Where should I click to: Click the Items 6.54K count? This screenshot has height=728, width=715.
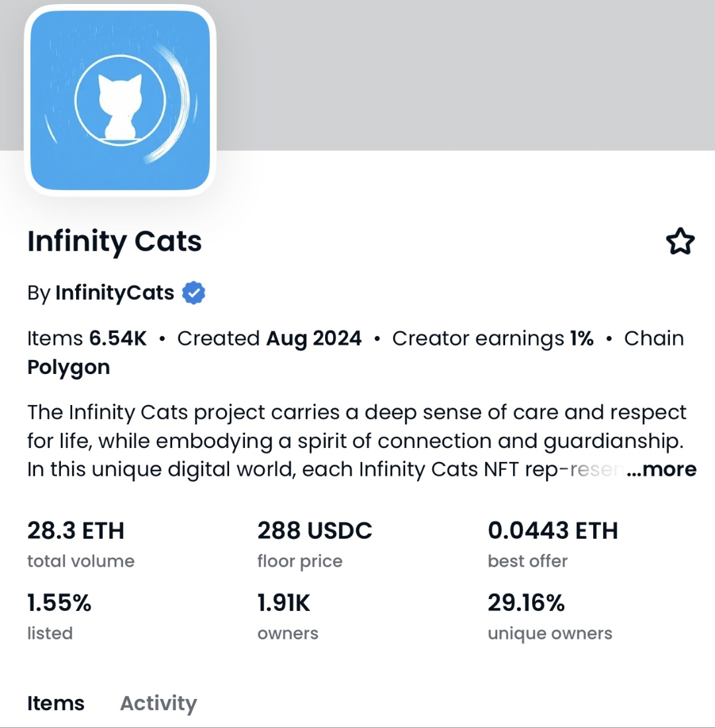tap(87, 338)
